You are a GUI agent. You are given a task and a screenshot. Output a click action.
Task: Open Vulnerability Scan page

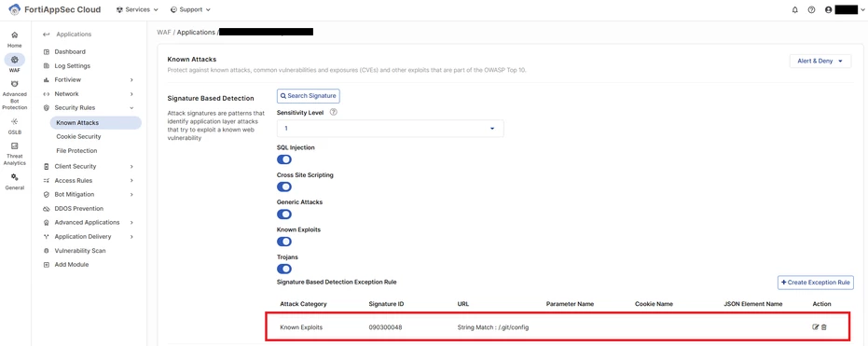click(x=80, y=251)
